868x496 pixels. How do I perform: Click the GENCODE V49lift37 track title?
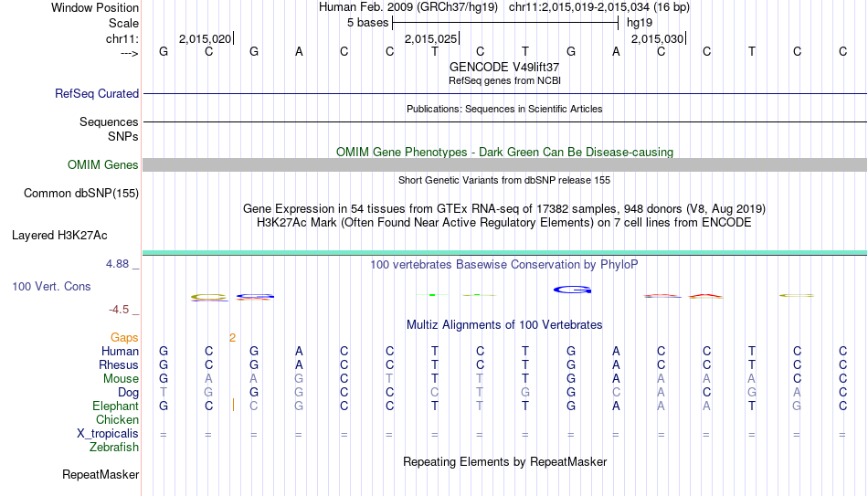point(504,67)
